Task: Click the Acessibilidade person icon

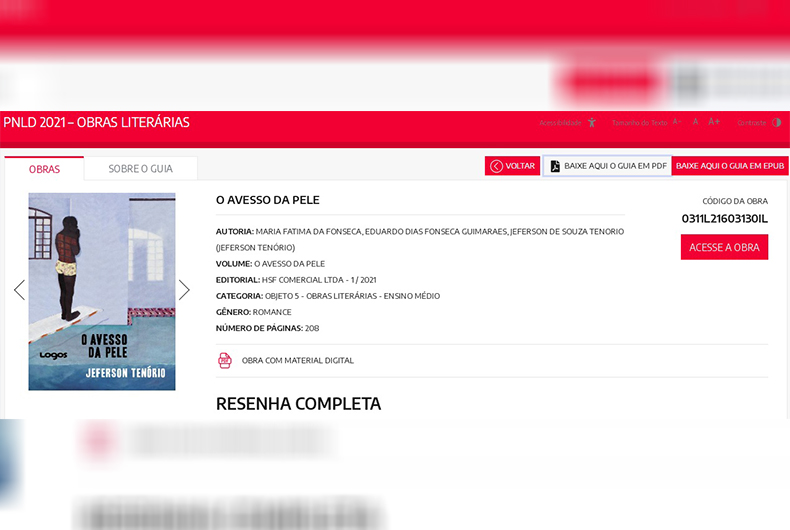Action: point(592,122)
